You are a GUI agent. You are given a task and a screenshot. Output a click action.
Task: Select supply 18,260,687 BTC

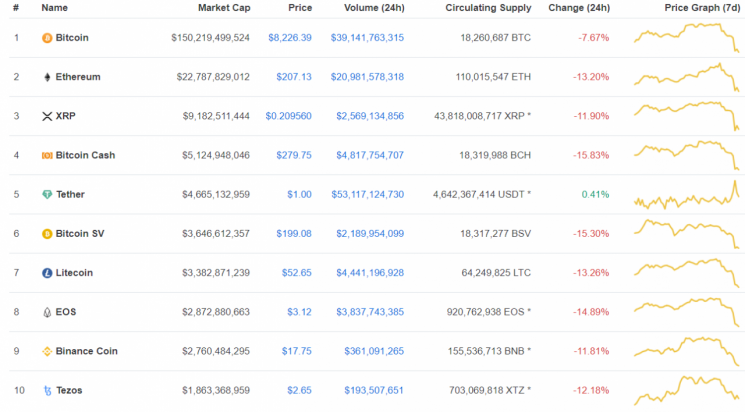click(x=496, y=38)
